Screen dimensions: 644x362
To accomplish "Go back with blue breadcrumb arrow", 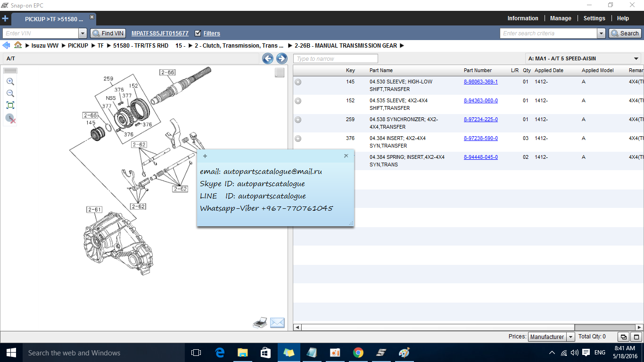I will (x=6, y=45).
